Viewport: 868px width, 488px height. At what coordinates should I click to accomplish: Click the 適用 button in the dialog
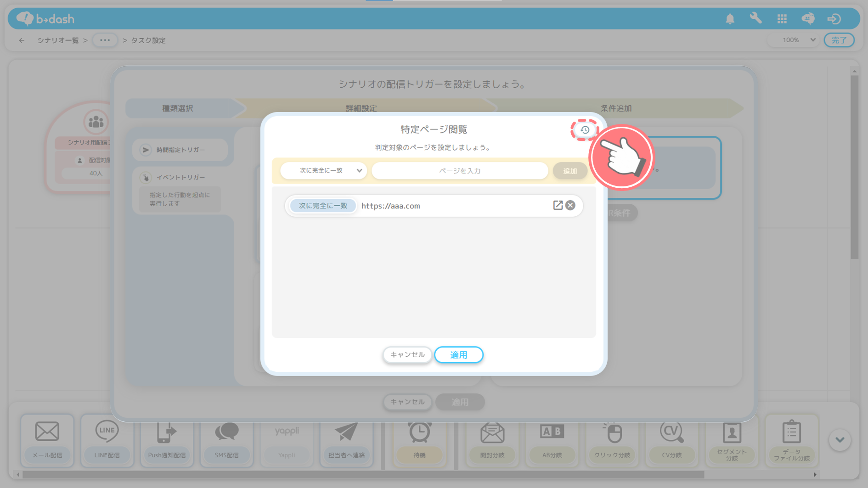[458, 355]
